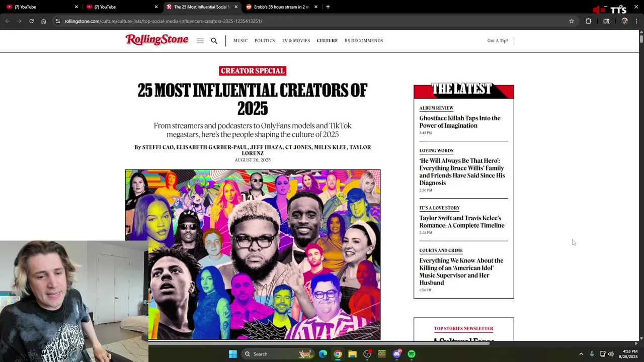Open the browser extensions puzzle icon

[x=588, y=21]
